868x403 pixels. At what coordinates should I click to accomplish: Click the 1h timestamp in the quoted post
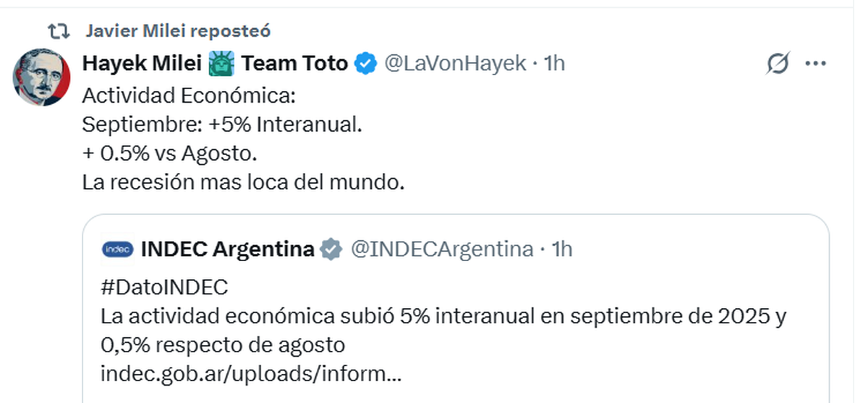tap(561, 250)
